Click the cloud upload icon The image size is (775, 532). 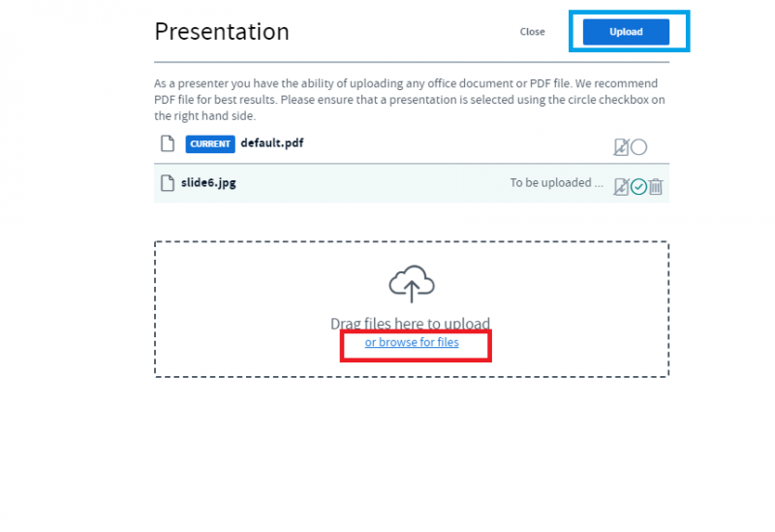[412, 284]
